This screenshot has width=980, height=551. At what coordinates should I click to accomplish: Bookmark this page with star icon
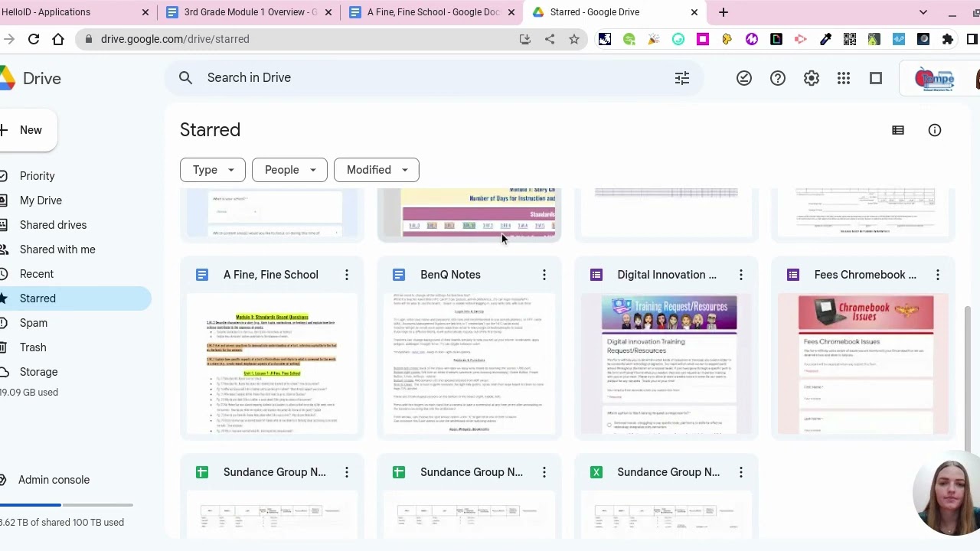click(x=574, y=39)
